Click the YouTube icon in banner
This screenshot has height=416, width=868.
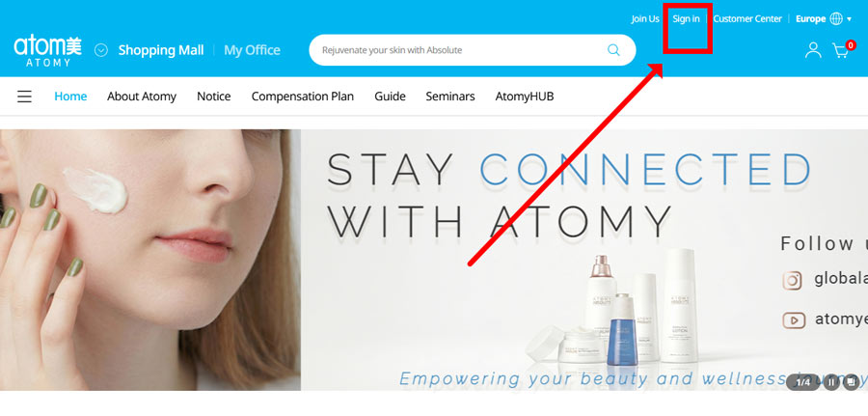pyautogui.click(x=793, y=320)
